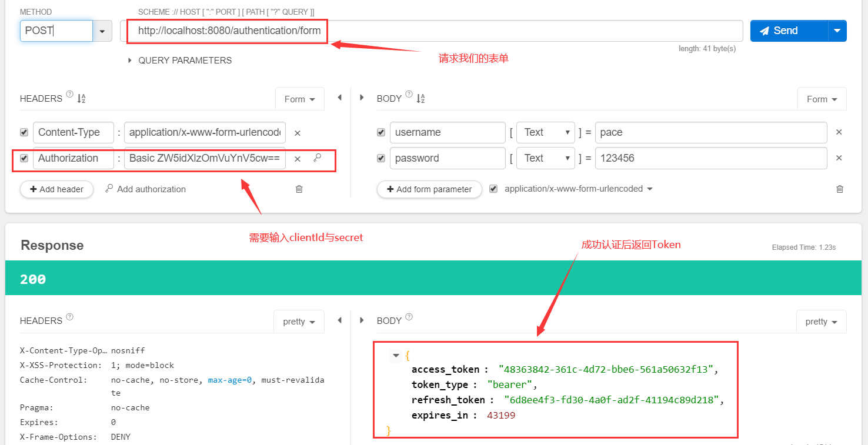Screen dimensions: 868x445
Task: Open the request BODY Form dropdown
Action: 822,99
